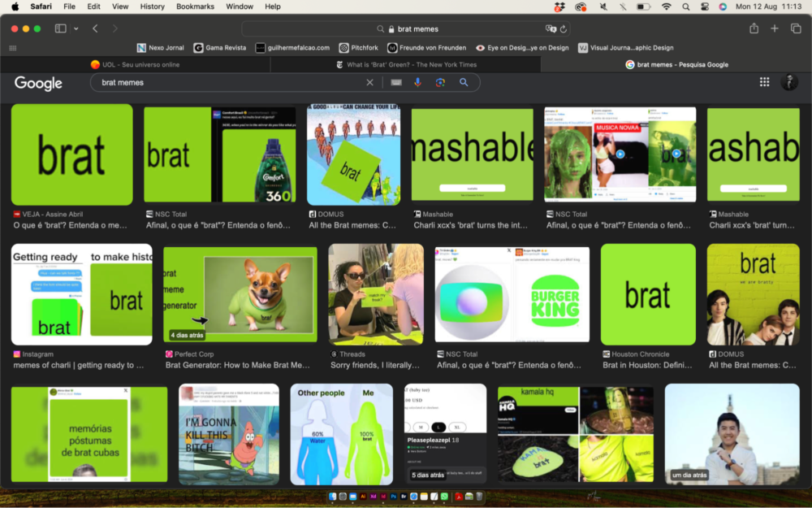
Task: Add a new tab with the plus icon
Action: pos(774,28)
